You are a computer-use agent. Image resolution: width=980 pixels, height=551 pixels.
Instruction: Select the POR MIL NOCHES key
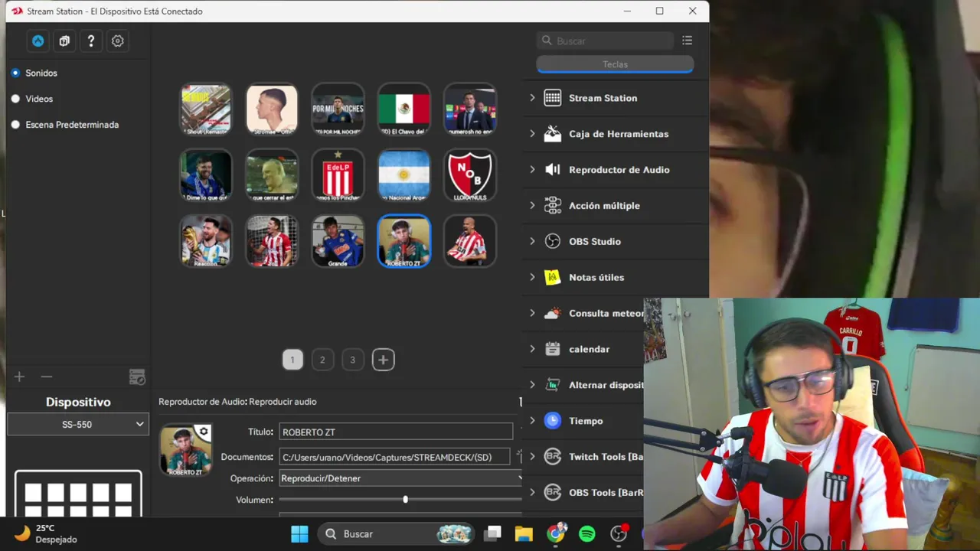click(338, 109)
